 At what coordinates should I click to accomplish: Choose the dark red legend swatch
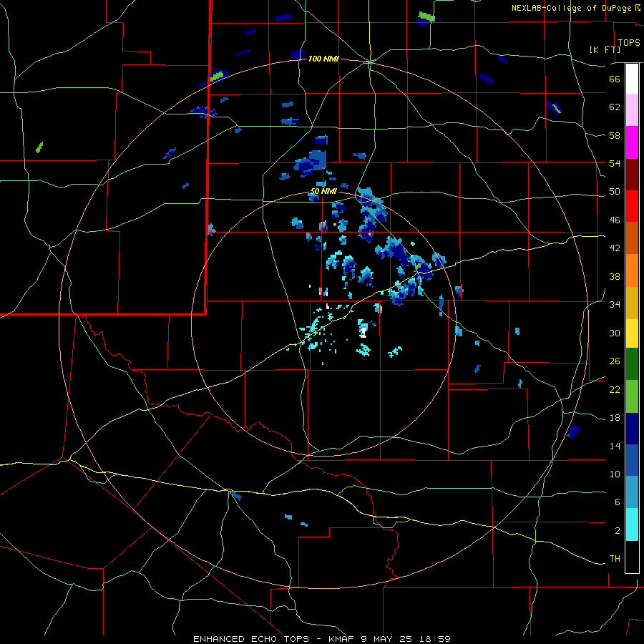tap(632, 174)
